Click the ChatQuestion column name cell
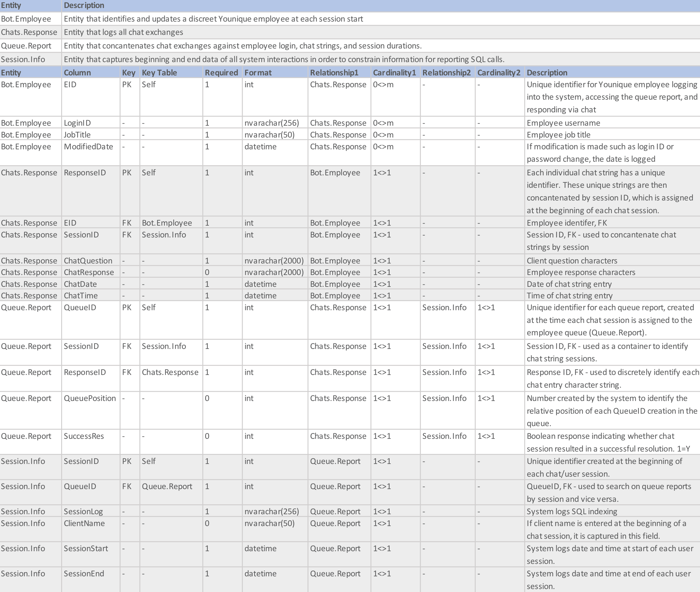The height and width of the screenshot is (592, 700). tap(90, 261)
